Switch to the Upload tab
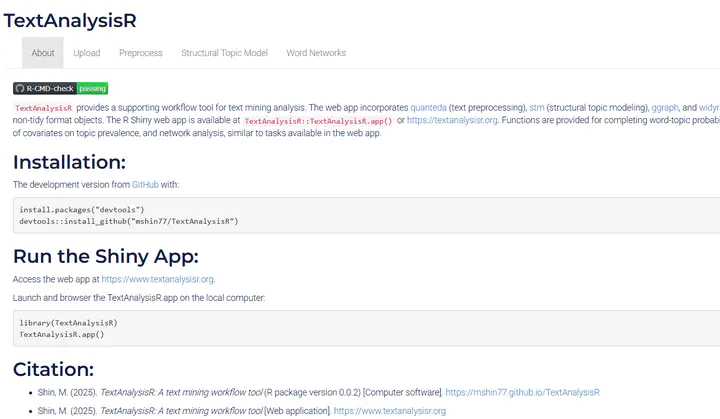Viewport: 720px width, 419px height. (87, 53)
